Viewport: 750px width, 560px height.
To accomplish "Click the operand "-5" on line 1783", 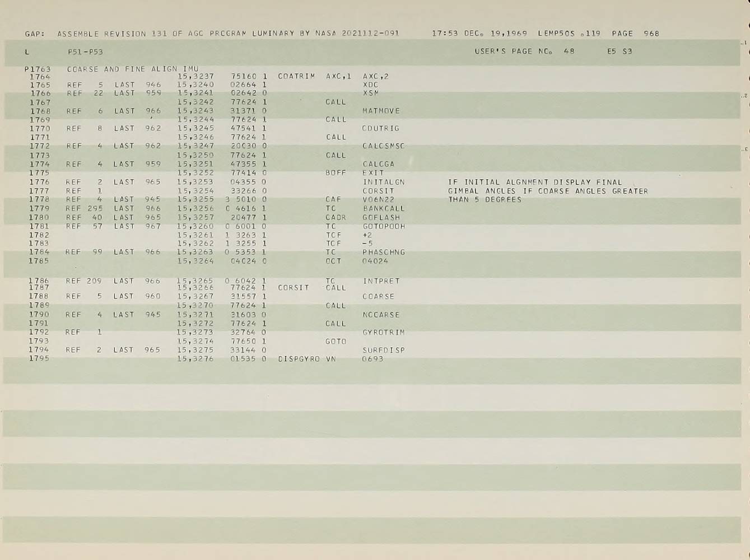I will [367, 244].
